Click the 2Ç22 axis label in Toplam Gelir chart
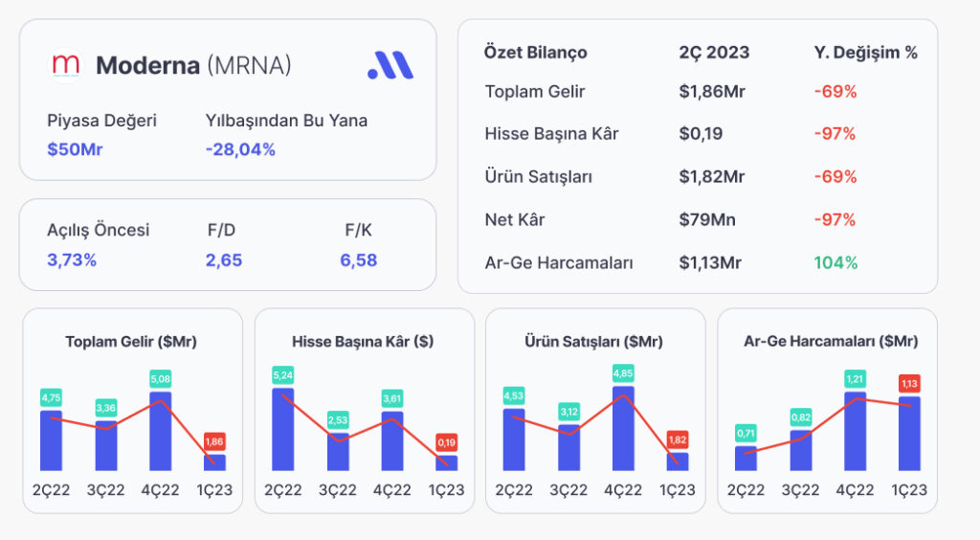Viewport: 980px width, 540px height. coord(52,490)
